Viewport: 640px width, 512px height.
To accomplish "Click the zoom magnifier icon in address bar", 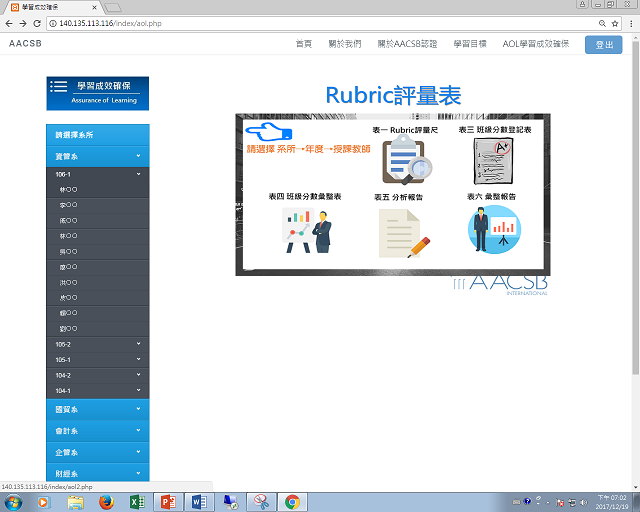I will click(602, 24).
